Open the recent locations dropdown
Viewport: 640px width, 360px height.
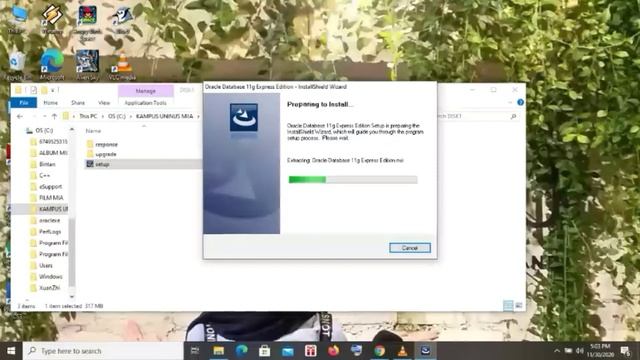pos(44,116)
